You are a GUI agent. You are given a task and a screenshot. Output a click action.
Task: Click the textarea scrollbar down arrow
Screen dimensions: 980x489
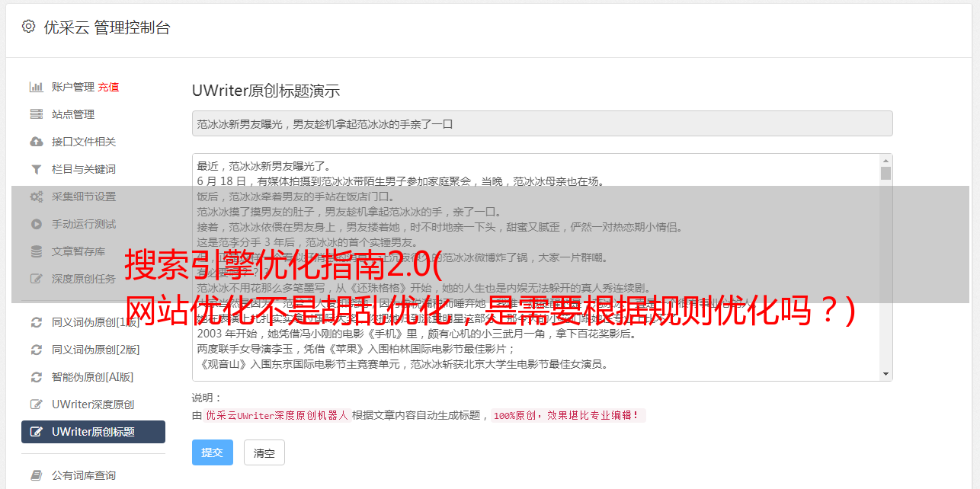coord(886,374)
